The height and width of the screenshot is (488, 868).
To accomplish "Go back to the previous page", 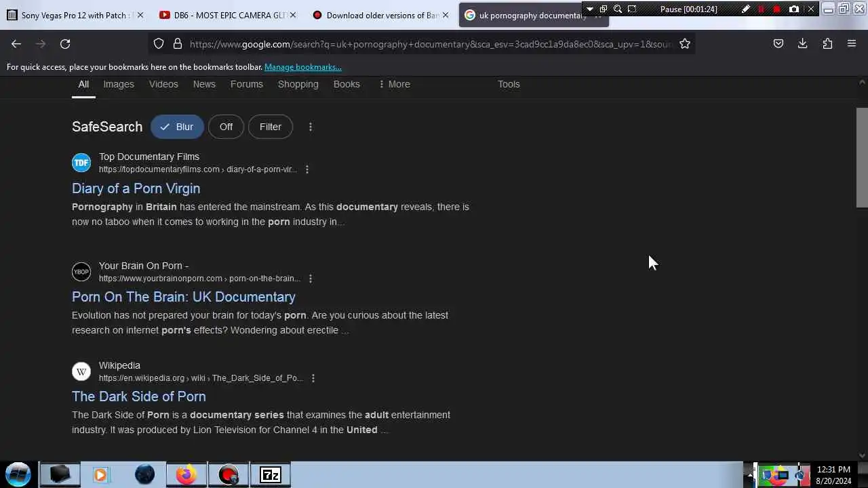I will point(16,43).
